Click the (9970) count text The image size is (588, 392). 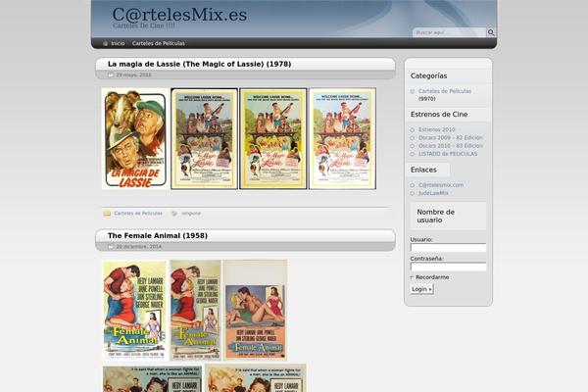(x=427, y=99)
